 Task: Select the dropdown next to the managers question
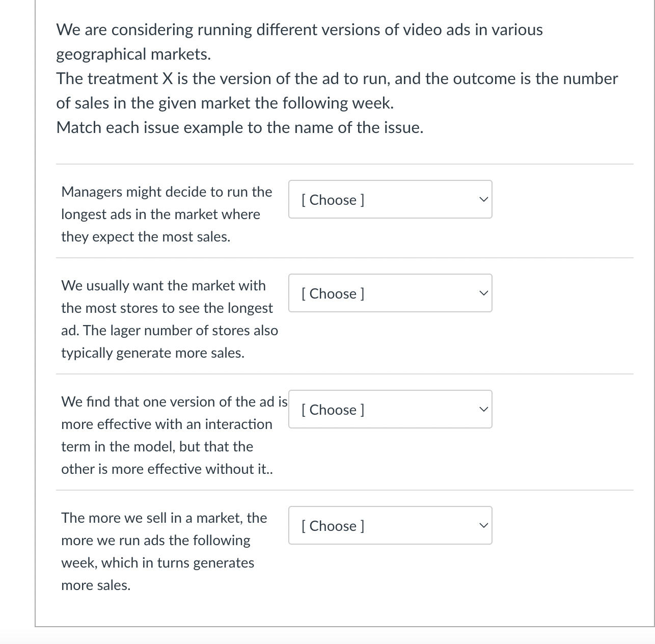[390, 199]
